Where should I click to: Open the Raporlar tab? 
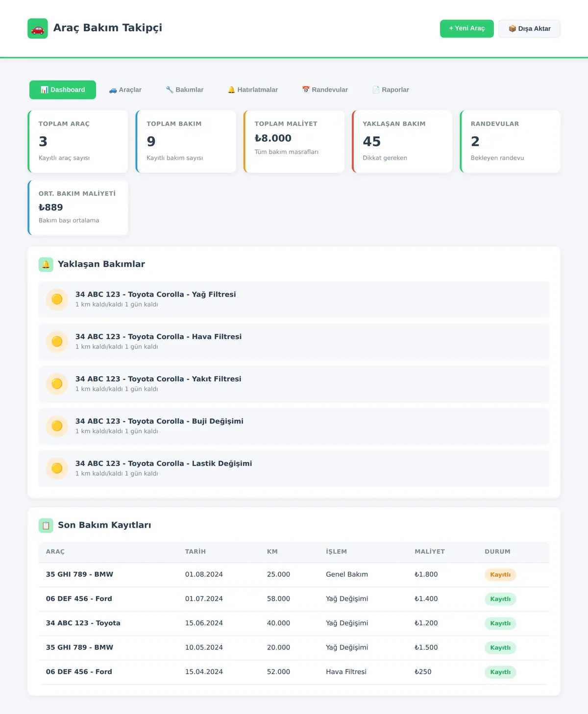(x=391, y=90)
